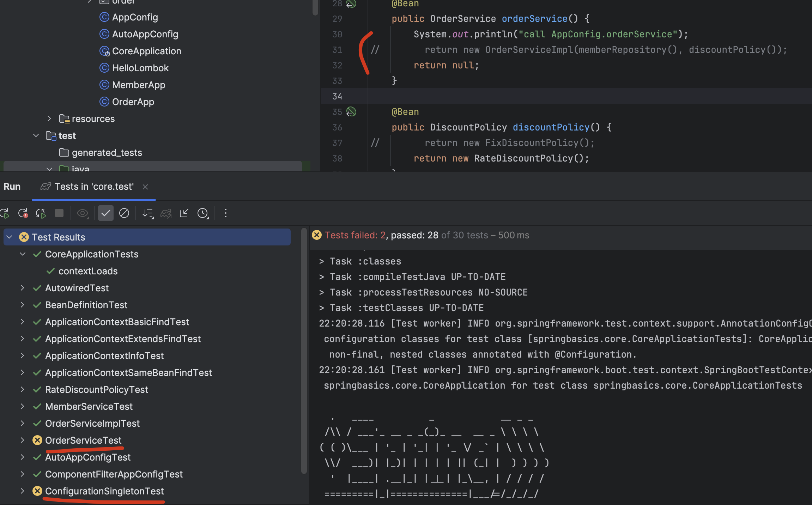Select AutoAppConfigTest result

click(x=88, y=457)
